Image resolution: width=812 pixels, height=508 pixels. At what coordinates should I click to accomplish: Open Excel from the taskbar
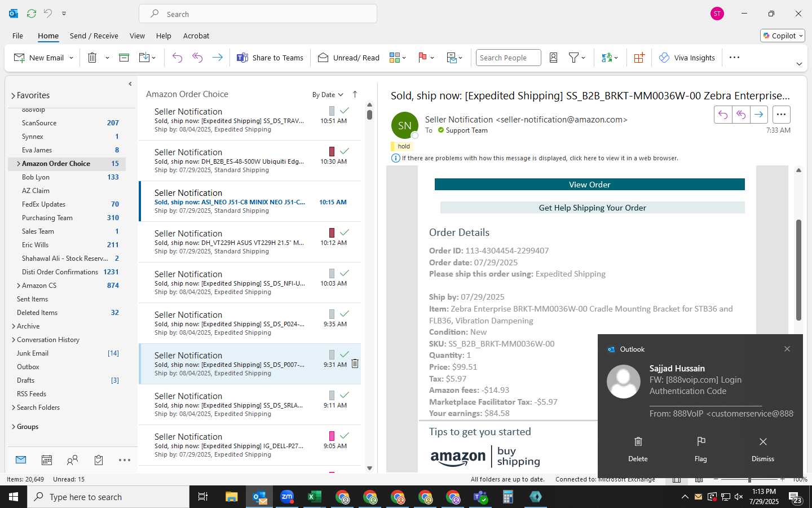point(315,497)
